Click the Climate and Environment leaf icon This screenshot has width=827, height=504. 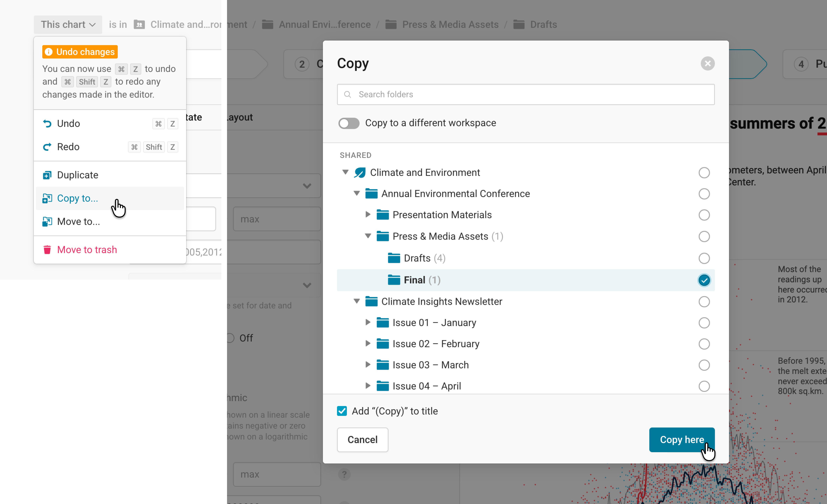click(x=360, y=173)
